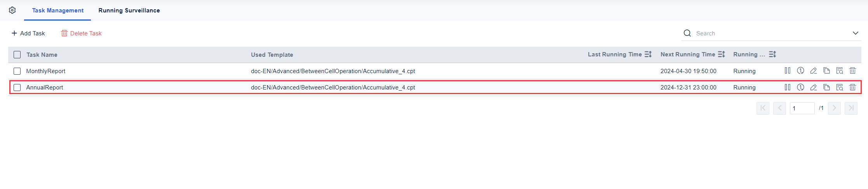Click the Delete Task button
The height and width of the screenshot is (189, 868).
(x=81, y=33)
